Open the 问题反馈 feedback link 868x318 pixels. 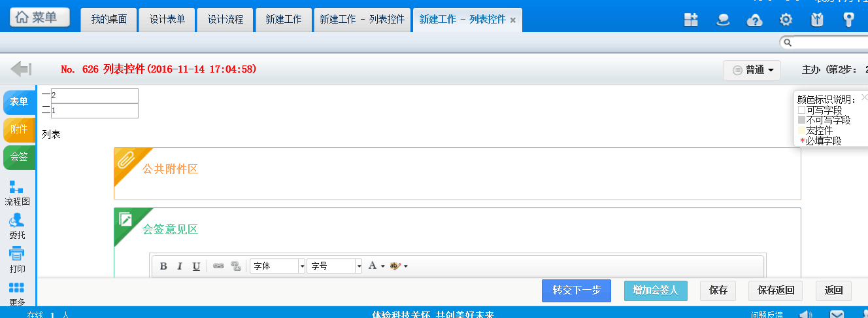click(768, 315)
